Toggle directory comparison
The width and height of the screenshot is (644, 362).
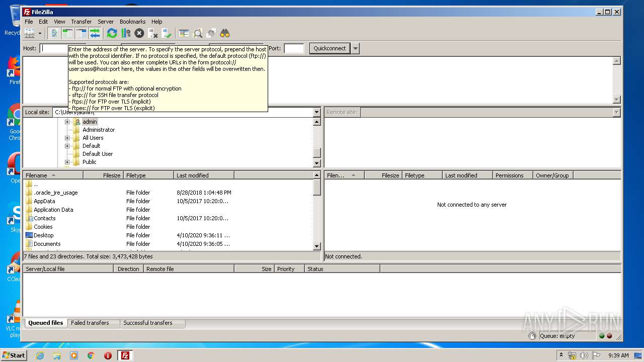(x=198, y=33)
